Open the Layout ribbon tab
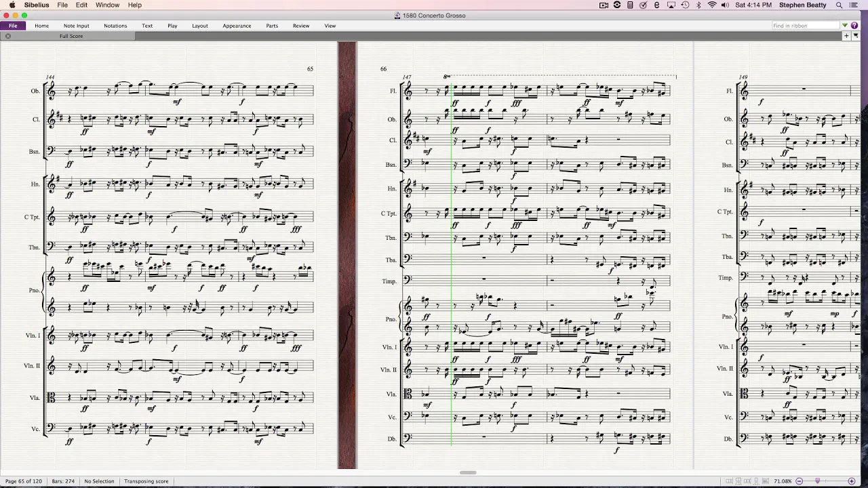Screen dimensions: 868x488 (x=200, y=26)
